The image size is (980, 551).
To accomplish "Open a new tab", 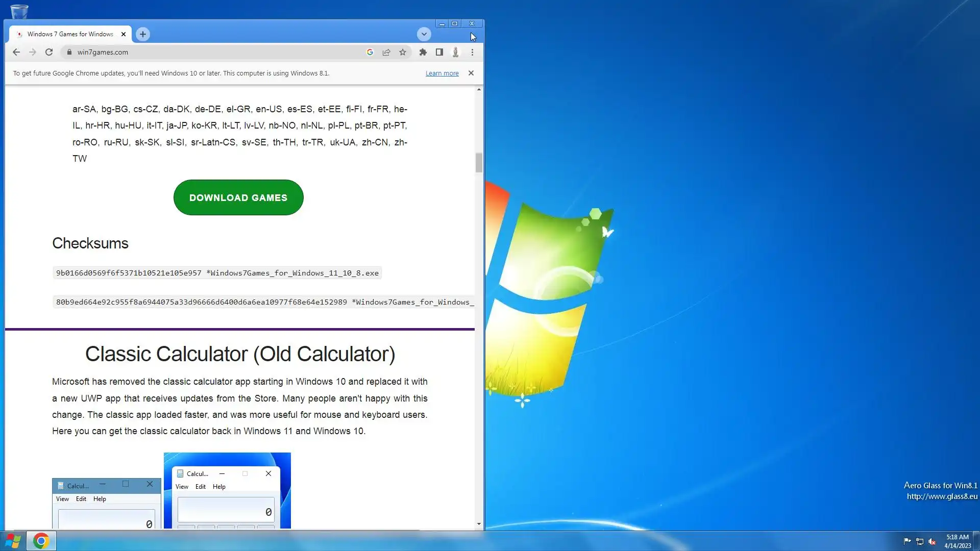I will [x=143, y=34].
